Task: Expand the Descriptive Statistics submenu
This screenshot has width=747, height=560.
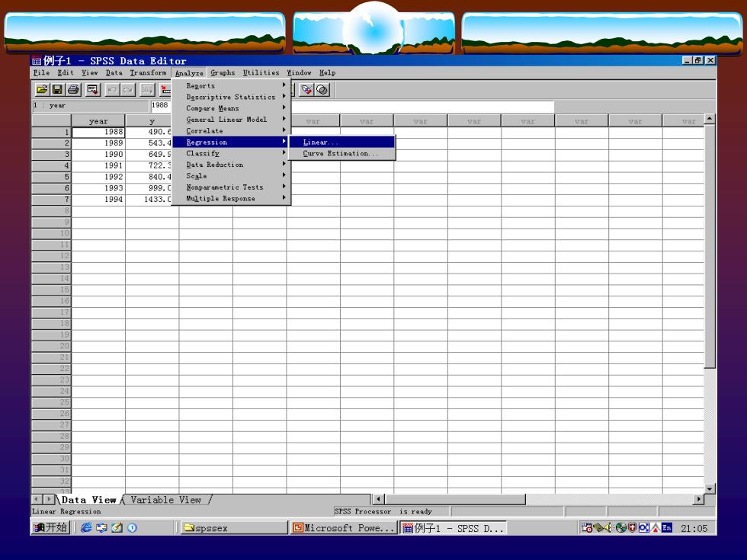Action: 231,98
